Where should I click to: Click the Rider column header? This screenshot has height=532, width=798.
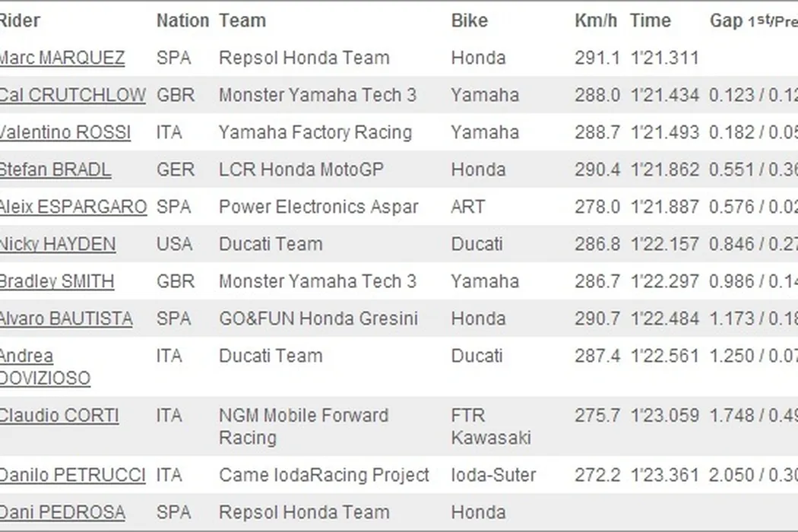pos(20,21)
